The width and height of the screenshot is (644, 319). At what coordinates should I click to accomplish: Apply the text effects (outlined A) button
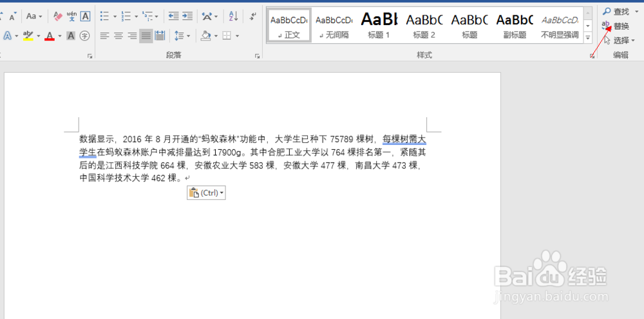(x=7, y=36)
